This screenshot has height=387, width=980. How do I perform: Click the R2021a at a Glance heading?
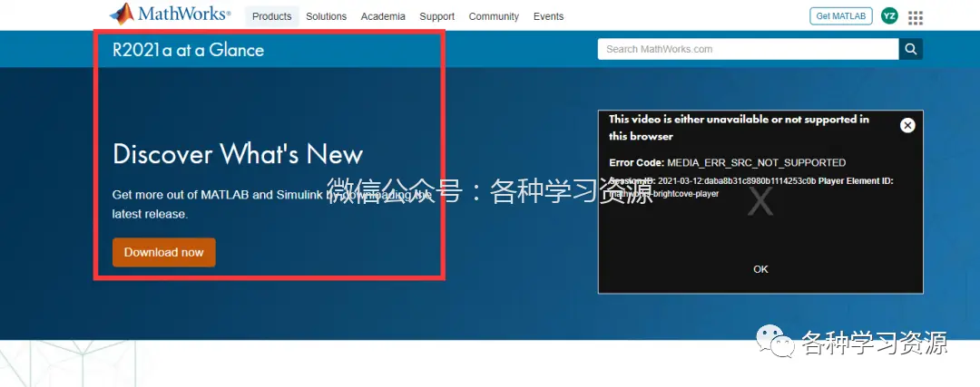pos(188,50)
